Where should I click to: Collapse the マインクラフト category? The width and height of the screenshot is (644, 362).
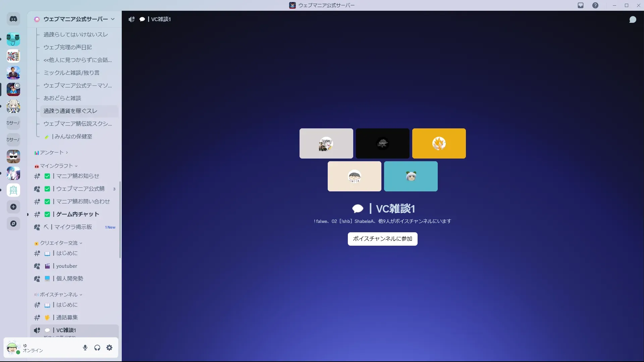[x=56, y=166]
